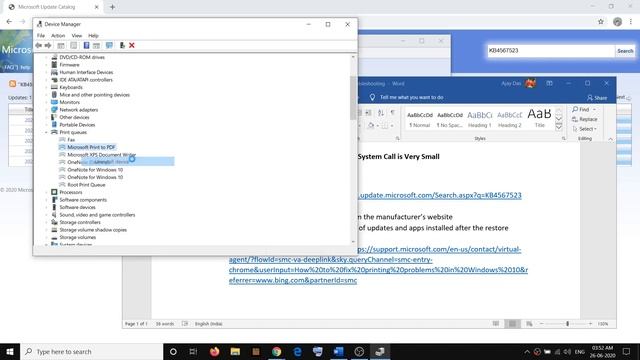Screen dimensions: 640x360
Task: Click the Share icon in Word
Action: pyautogui.click(x=597, y=98)
